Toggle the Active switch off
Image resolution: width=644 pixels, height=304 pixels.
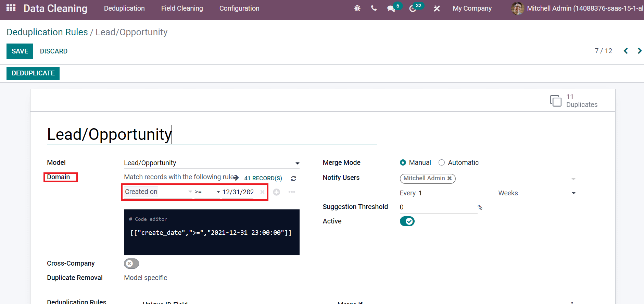[x=407, y=221]
